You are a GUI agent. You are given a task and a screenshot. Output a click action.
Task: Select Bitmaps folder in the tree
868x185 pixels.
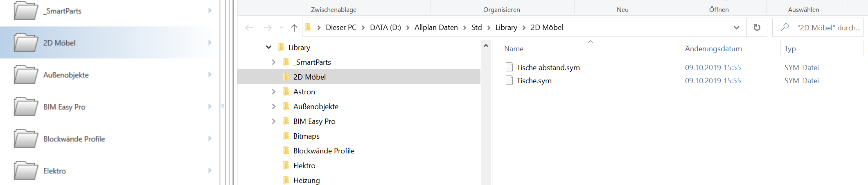tap(306, 136)
